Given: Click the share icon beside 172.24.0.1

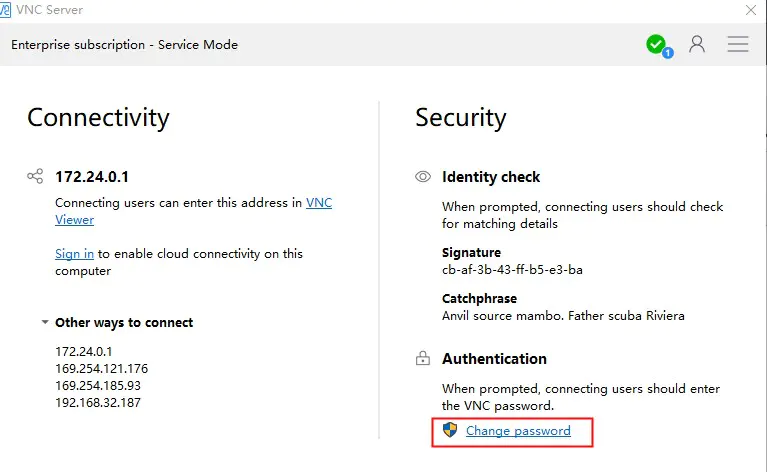Looking at the screenshot, I should pyautogui.click(x=35, y=176).
